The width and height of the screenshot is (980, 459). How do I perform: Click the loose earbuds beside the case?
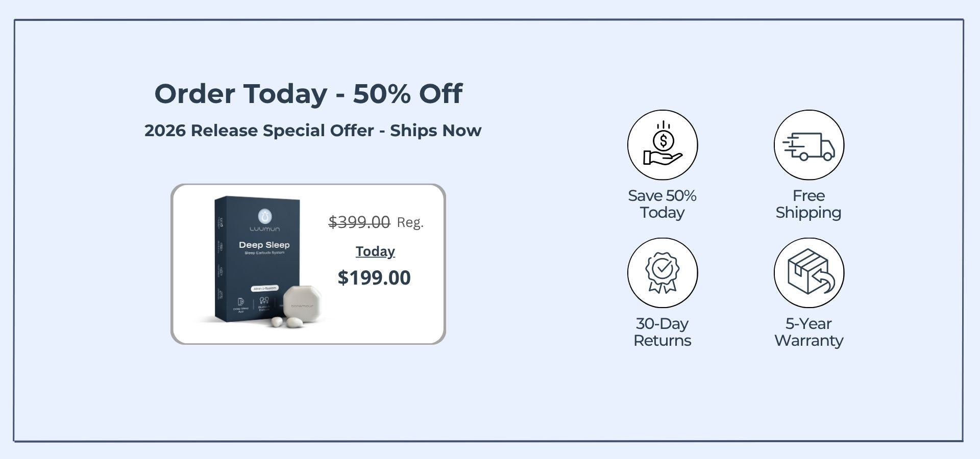tap(286, 322)
